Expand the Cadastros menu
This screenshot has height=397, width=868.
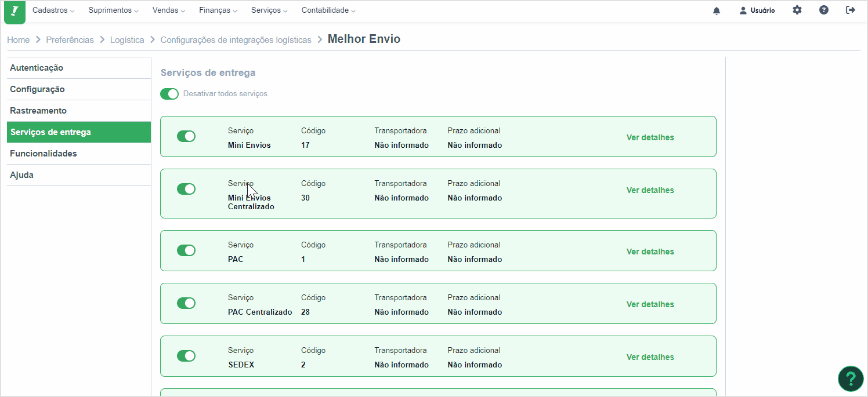53,10
